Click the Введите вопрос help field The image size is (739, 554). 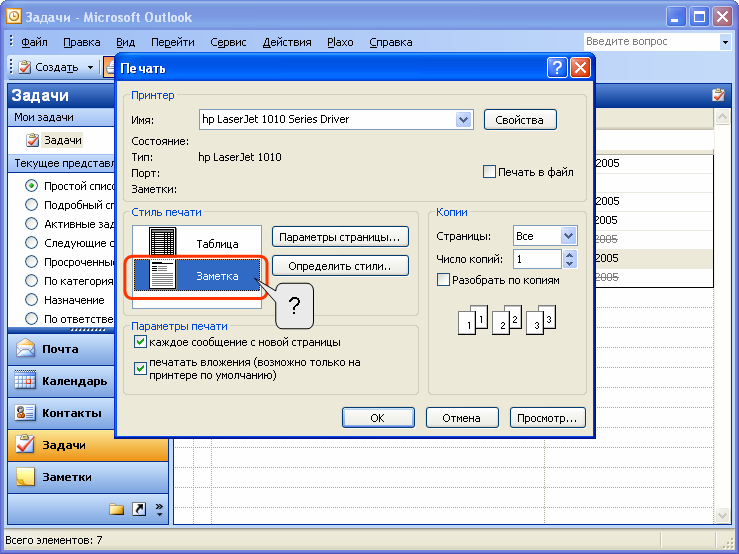[x=651, y=42]
